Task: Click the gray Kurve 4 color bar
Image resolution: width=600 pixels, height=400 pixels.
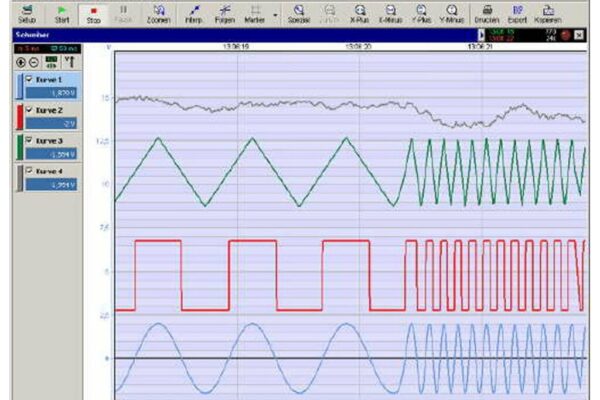Action: (x=20, y=178)
